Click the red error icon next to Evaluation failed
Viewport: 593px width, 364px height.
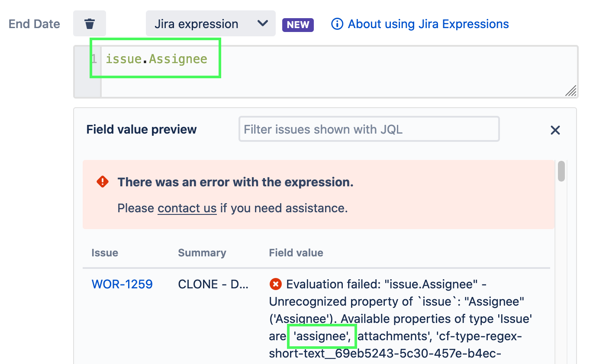[x=276, y=284]
